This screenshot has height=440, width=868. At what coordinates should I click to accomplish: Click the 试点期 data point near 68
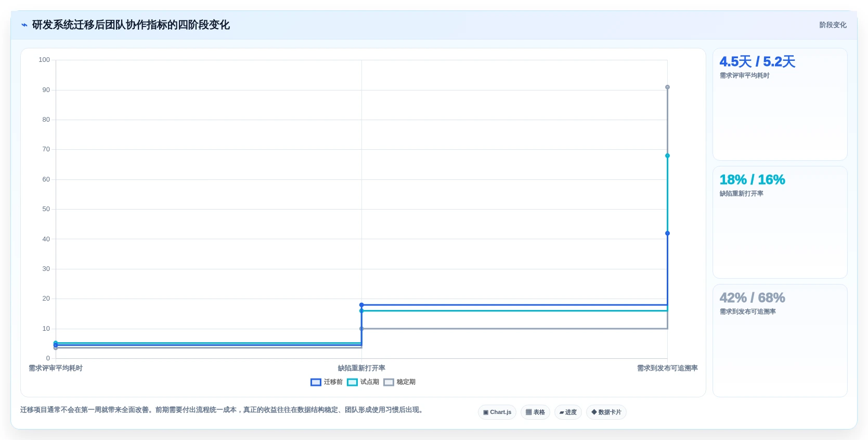pos(667,156)
